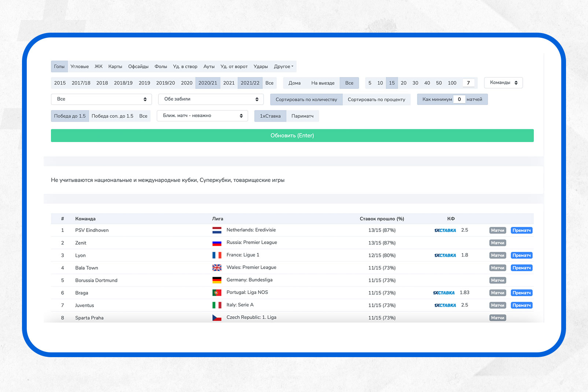Click the Portugal flag icon for Braga
Screen dimensions: 588x392
point(217,293)
